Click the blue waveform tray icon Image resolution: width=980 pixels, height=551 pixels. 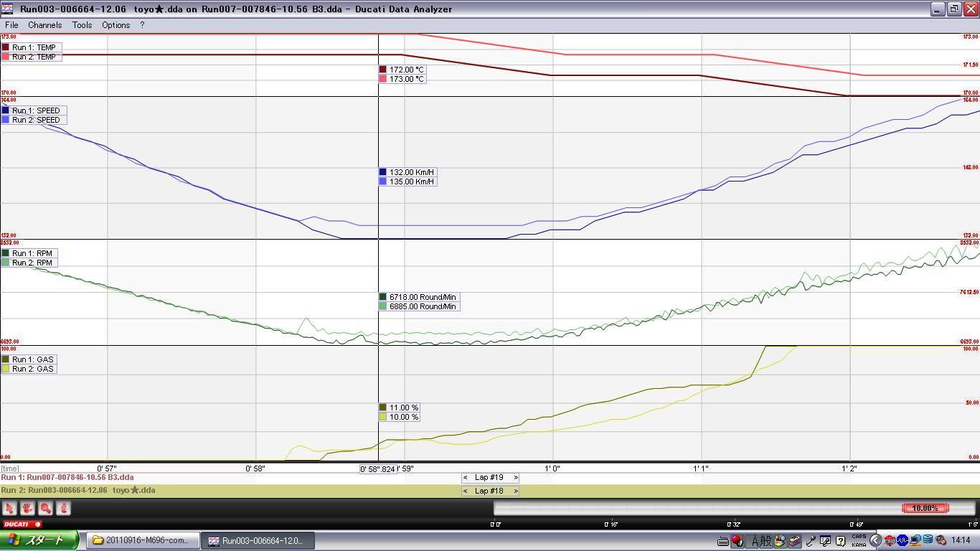click(903, 540)
